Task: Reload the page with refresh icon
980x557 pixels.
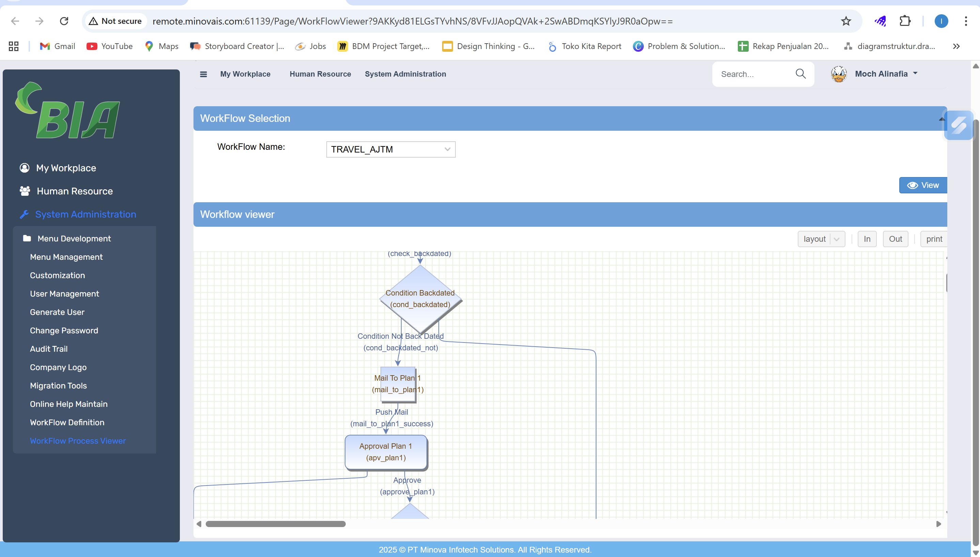Action: click(x=64, y=21)
